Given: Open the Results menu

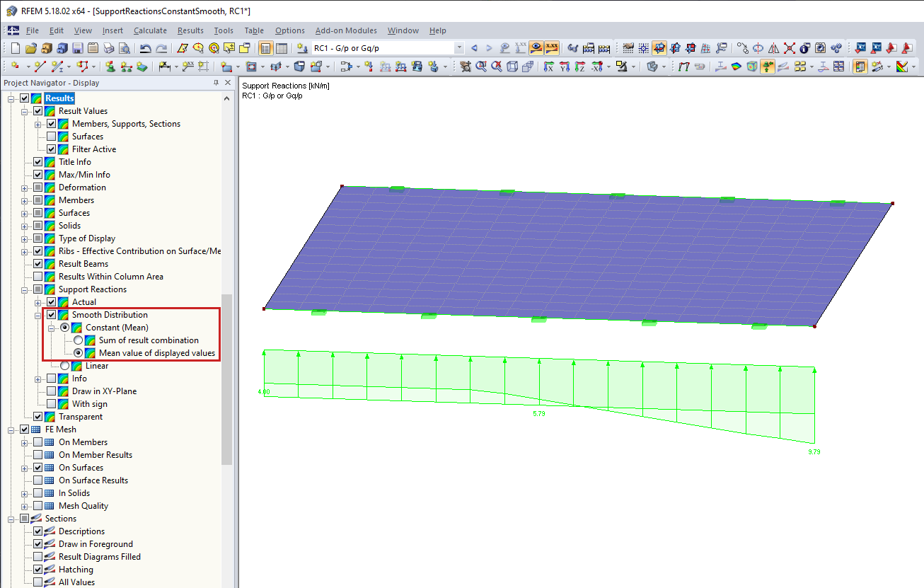Looking at the screenshot, I should coord(190,30).
